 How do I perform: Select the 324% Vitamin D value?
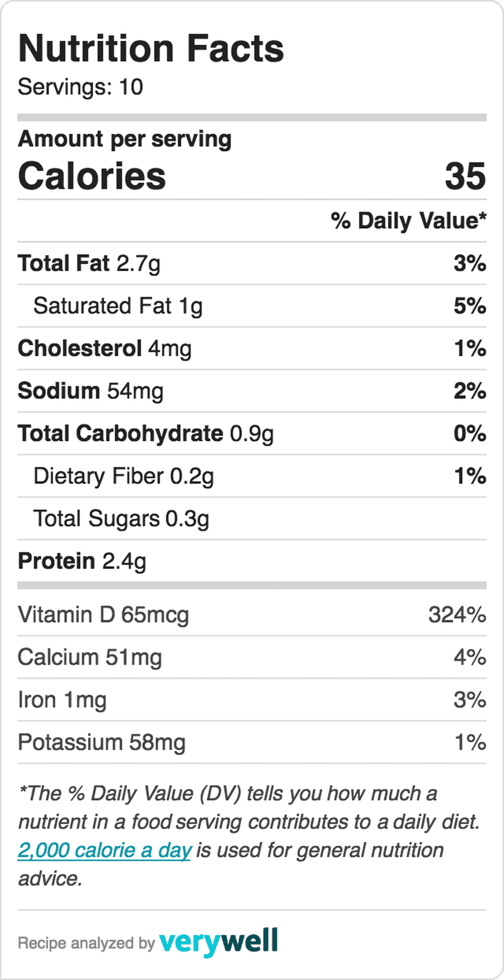(x=457, y=615)
